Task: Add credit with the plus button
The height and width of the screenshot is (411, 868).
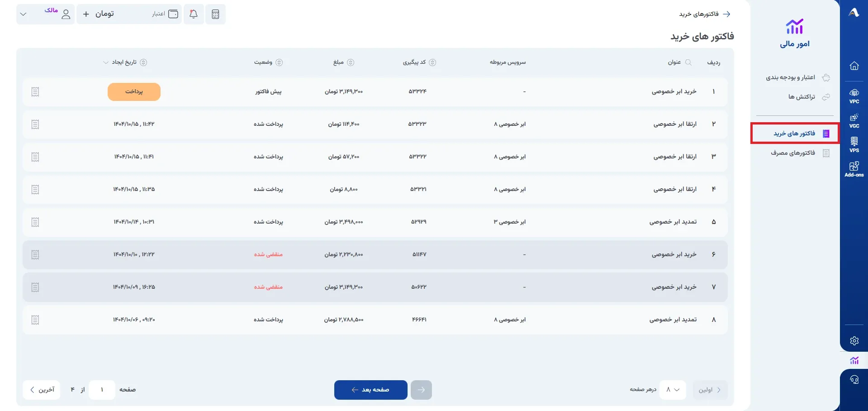Action: [x=86, y=14]
